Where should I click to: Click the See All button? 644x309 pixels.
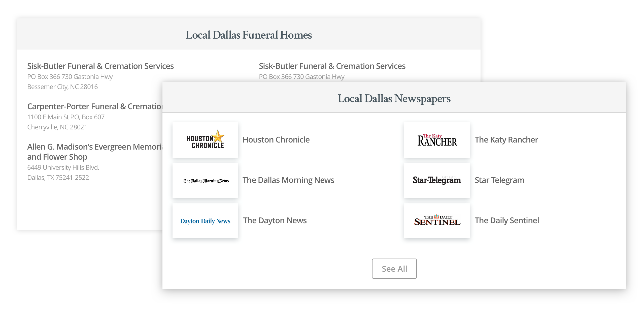pyautogui.click(x=394, y=269)
